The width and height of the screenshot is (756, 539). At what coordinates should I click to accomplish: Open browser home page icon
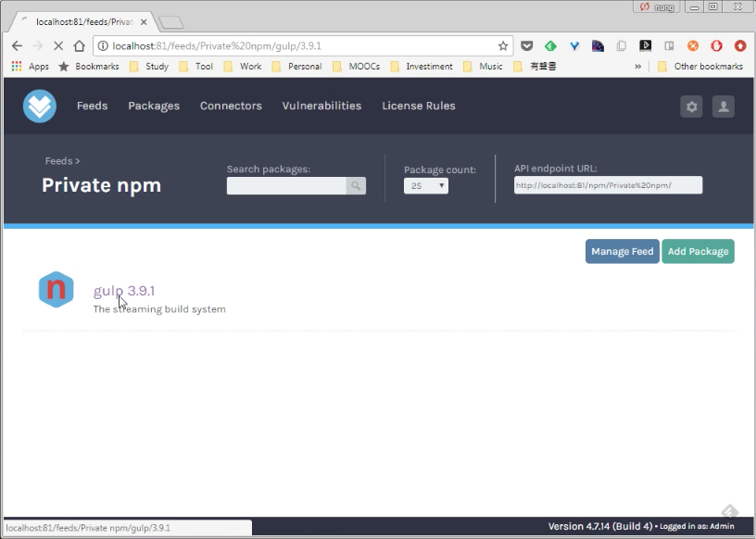pyautogui.click(x=79, y=45)
